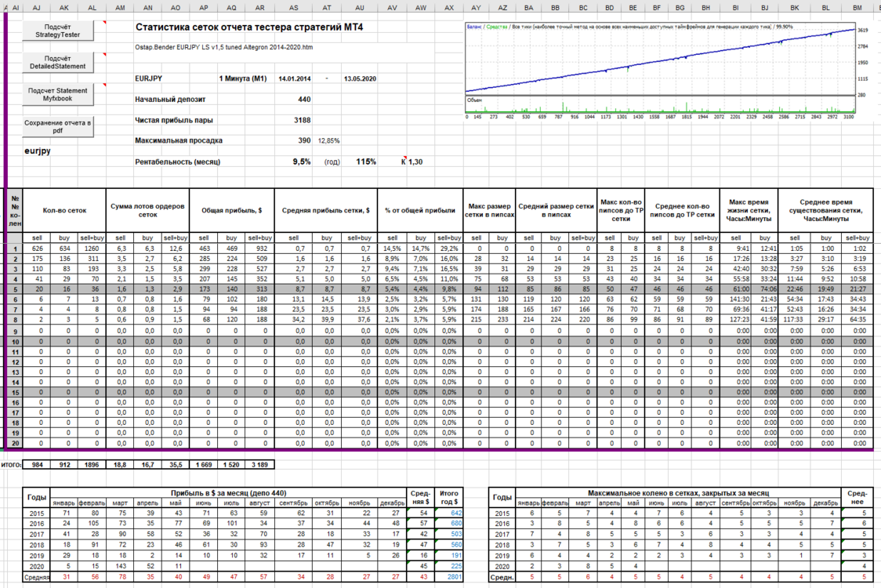Screen dimensions: 881x588
Task: Click the Подсчёт StrategyTester button
Action: (58, 31)
